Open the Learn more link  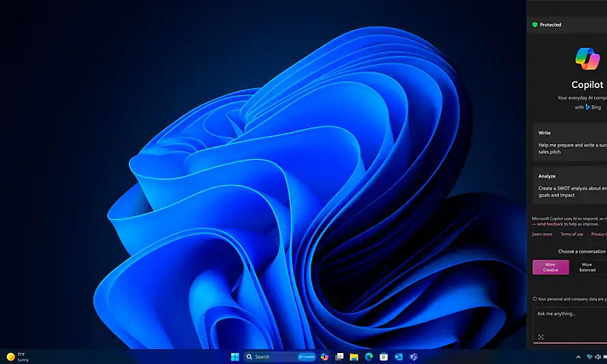pyautogui.click(x=542, y=234)
